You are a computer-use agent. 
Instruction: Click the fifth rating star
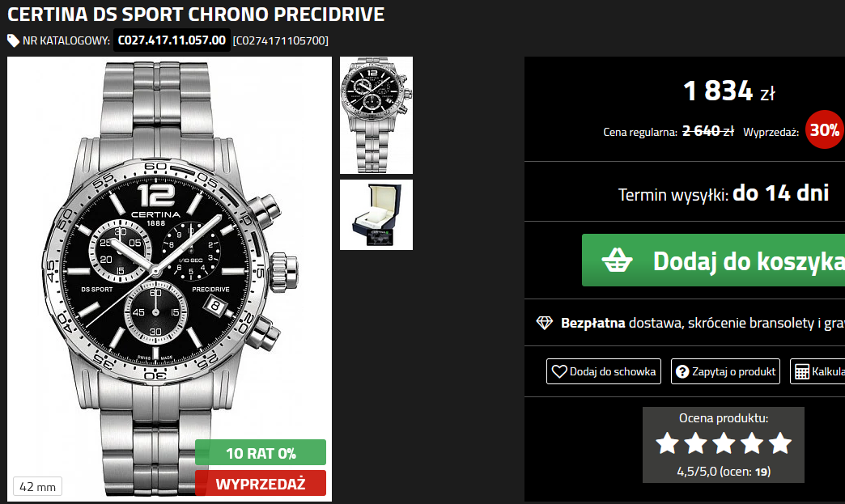[x=779, y=443]
